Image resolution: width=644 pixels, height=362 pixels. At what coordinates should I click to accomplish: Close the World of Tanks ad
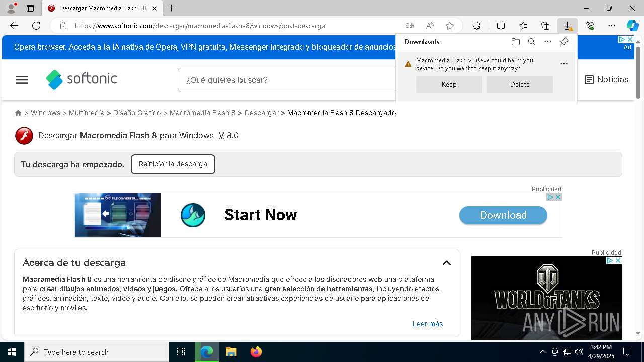(618, 260)
